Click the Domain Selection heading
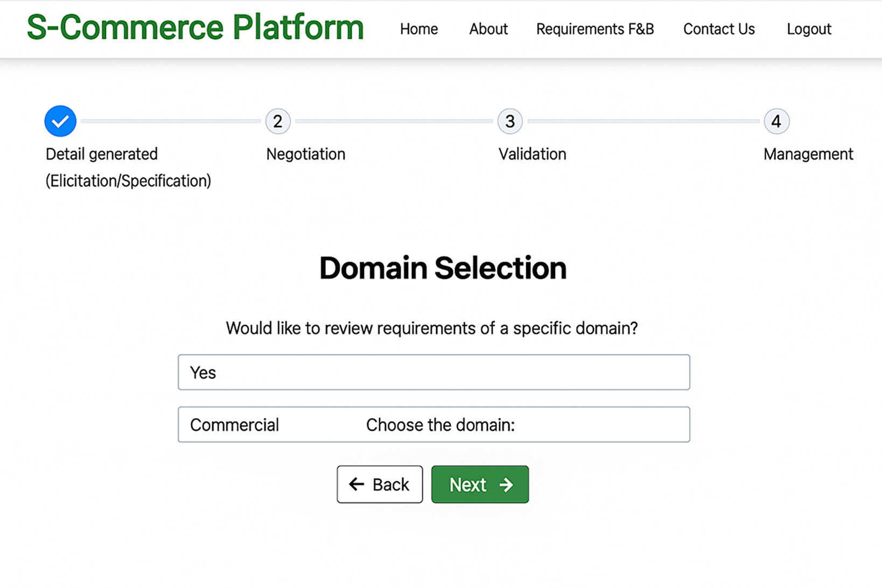The image size is (882, 588). tap(443, 268)
